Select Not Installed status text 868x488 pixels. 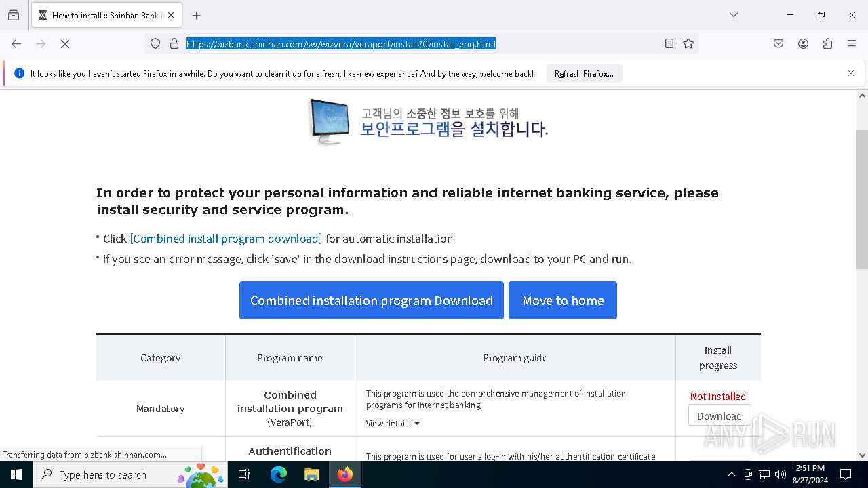point(717,396)
